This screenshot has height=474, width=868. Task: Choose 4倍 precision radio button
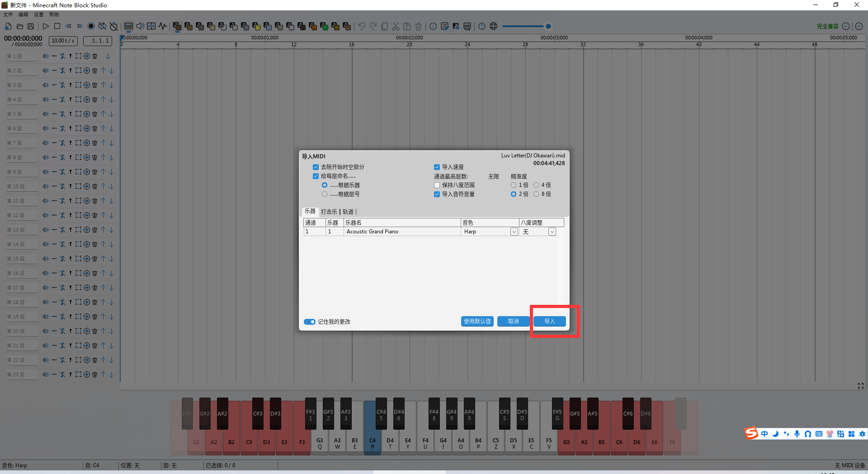point(536,185)
